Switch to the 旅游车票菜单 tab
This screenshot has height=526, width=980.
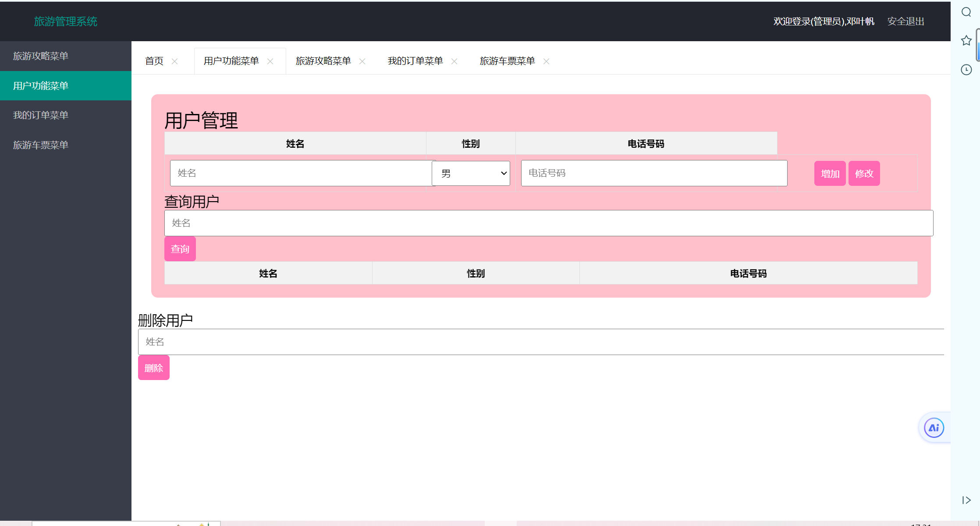(508, 61)
